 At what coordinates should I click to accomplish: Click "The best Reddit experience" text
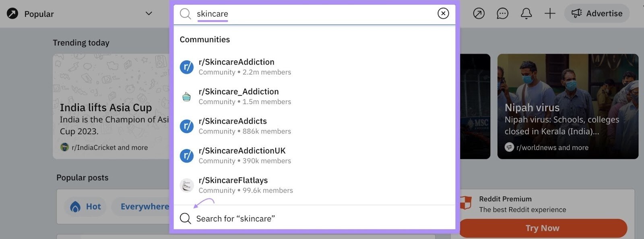522,210
